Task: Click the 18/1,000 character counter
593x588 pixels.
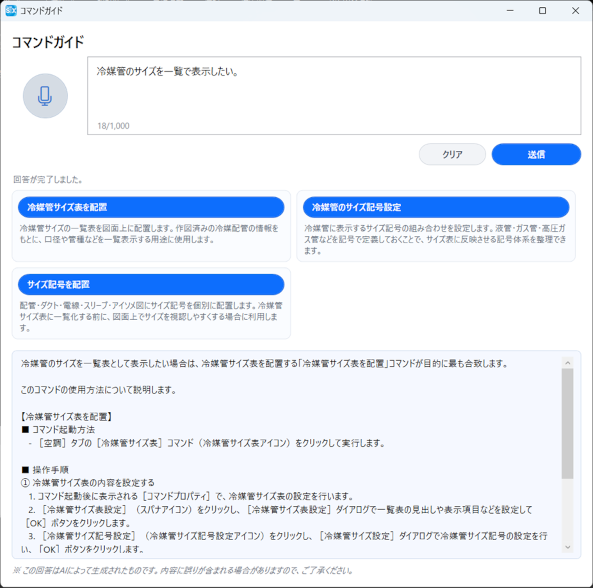Action: (x=113, y=126)
